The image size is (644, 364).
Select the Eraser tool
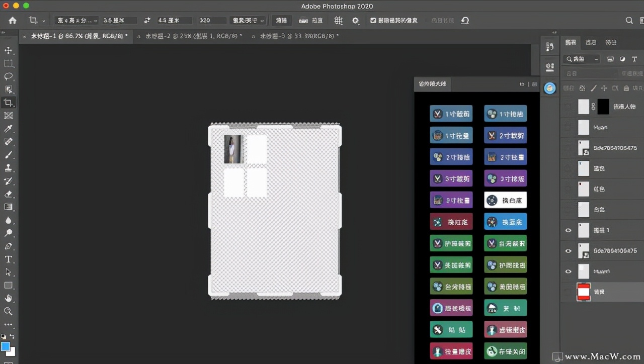click(9, 194)
